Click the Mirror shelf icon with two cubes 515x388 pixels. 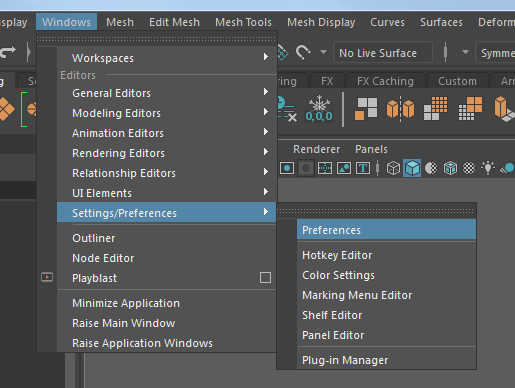[400, 109]
